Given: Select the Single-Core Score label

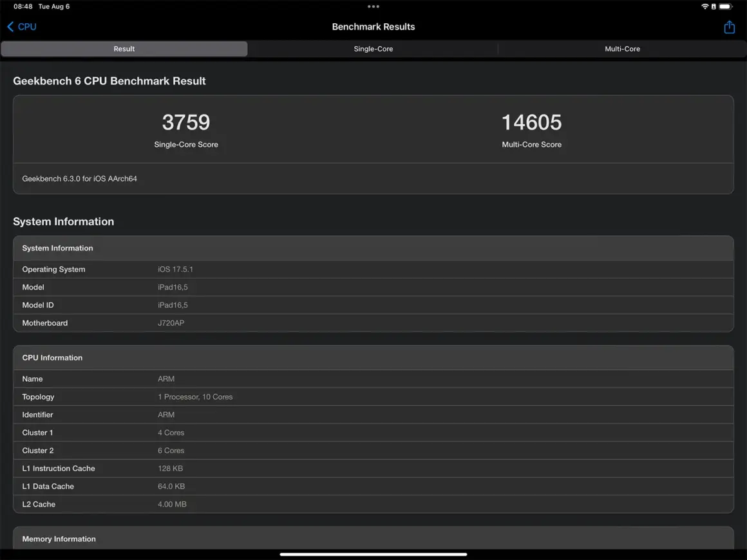Looking at the screenshot, I should [x=186, y=144].
